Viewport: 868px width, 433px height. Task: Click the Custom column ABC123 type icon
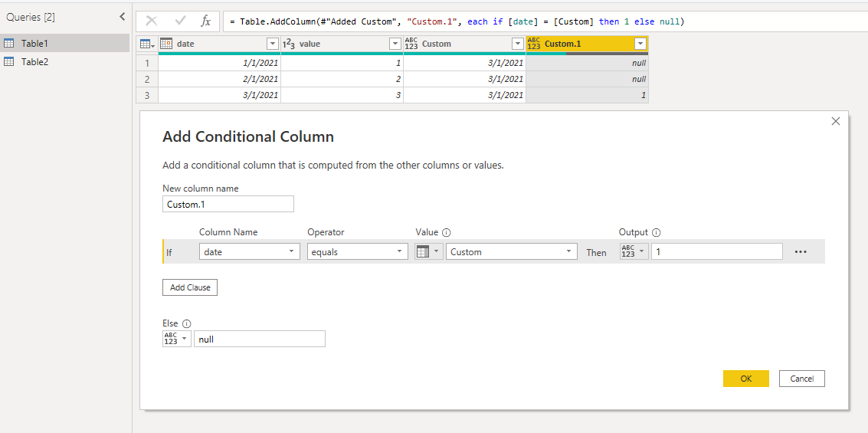[x=411, y=44]
